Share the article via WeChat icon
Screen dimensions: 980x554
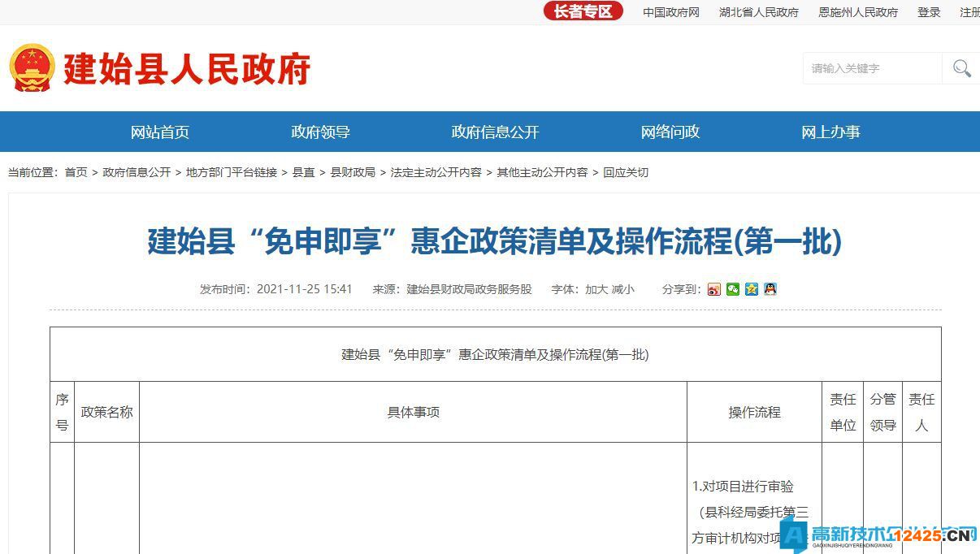click(732, 289)
